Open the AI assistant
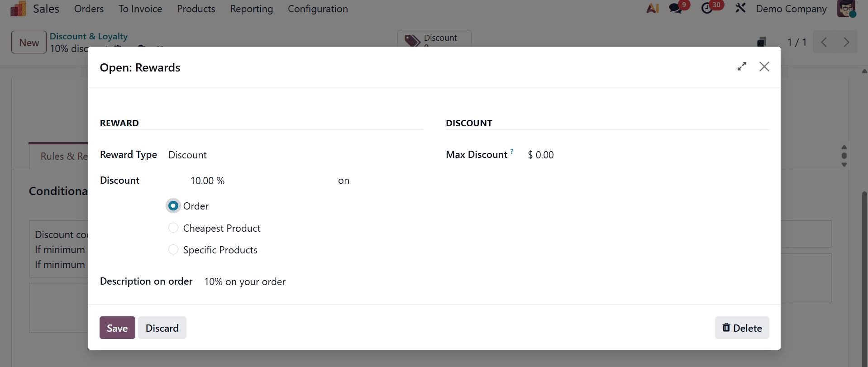The height and width of the screenshot is (367, 868). coord(652,8)
